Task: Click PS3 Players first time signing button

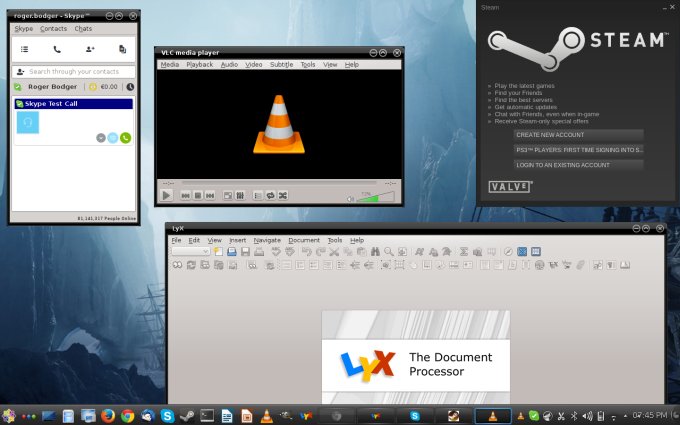Action: [578, 150]
